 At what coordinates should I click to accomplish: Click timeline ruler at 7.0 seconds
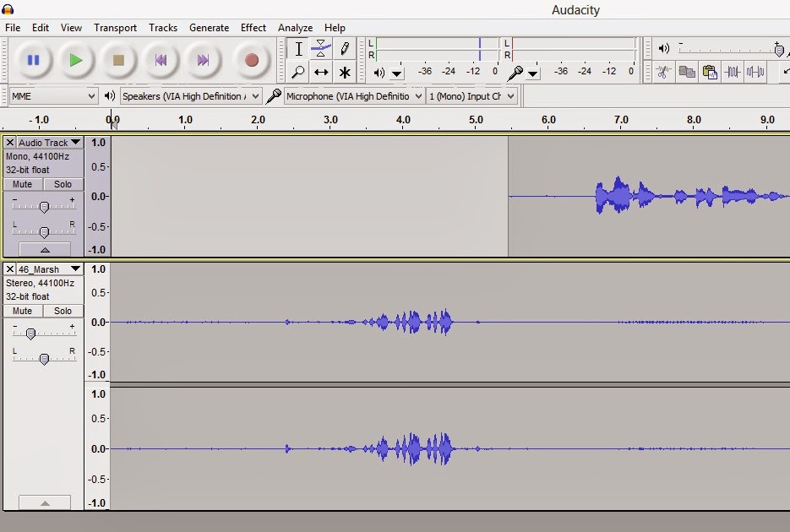tap(621, 120)
